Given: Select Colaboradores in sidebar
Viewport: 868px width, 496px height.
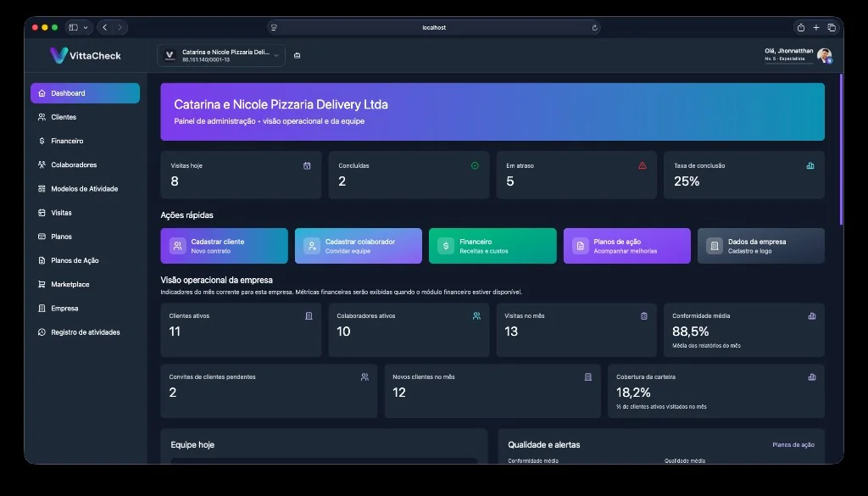Looking at the screenshot, I should 85,164.
